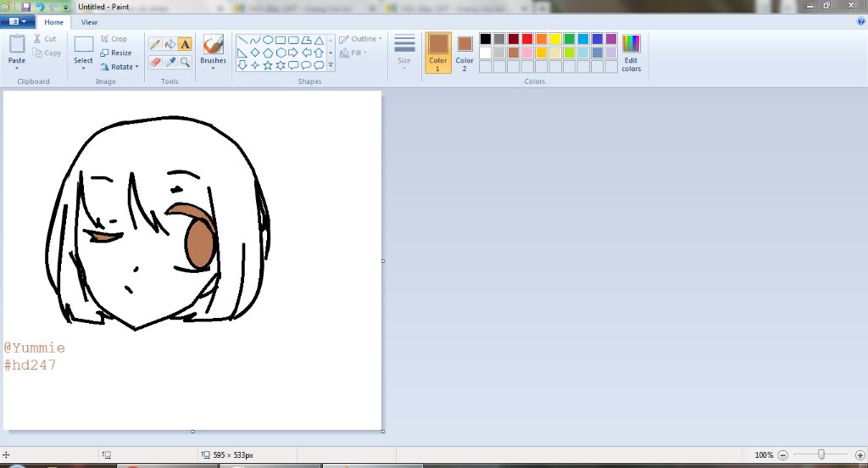Viewport: 868px width, 468px height.
Task: Expand the Paste dropdown arrow
Action: (17, 68)
